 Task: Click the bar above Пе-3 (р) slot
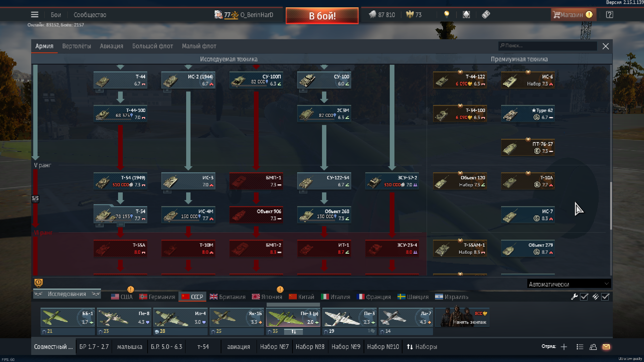[293, 305]
